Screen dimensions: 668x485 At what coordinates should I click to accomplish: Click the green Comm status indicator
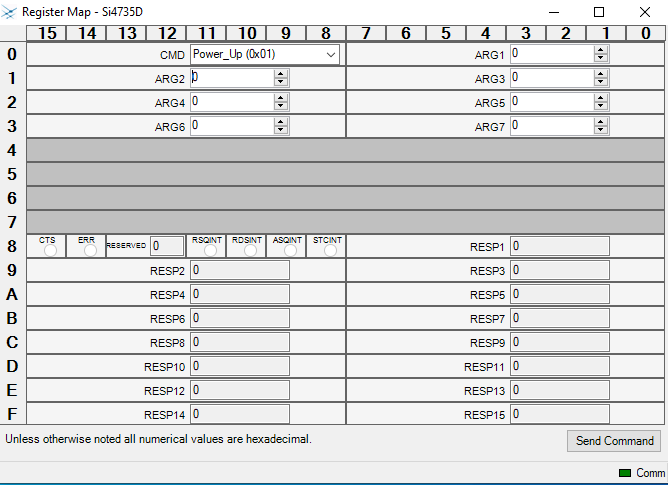click(625, 473)
